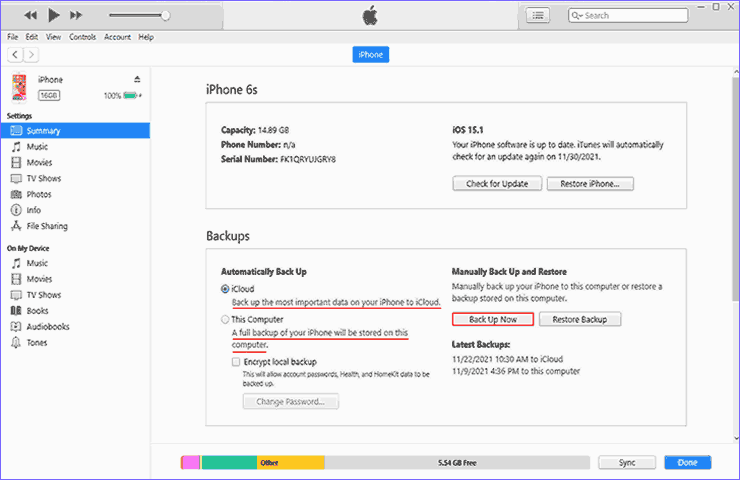This screenshot has height=480, width=740.
Task: Click Restore iPhone button
Action: tap(590, 184)
